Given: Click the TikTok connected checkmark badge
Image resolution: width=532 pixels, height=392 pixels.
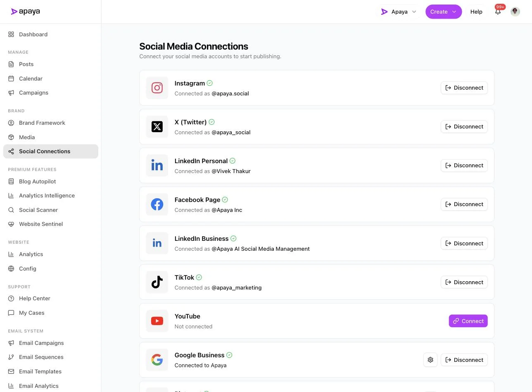Looking at the screenshot, I should pos(199,277).
